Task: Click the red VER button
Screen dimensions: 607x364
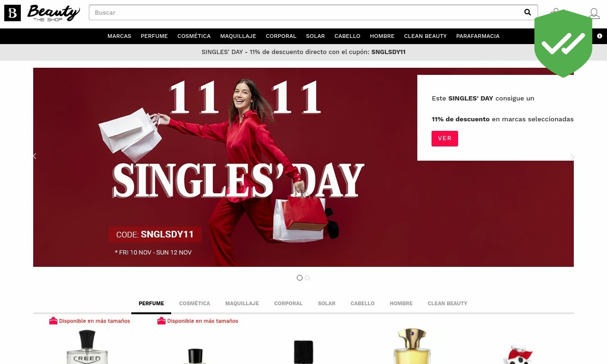Action: pyautogui.click(x=445, y=138)
